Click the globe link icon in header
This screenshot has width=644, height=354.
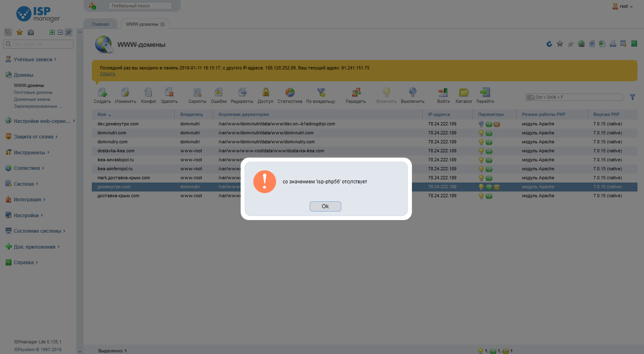(581, 44)
